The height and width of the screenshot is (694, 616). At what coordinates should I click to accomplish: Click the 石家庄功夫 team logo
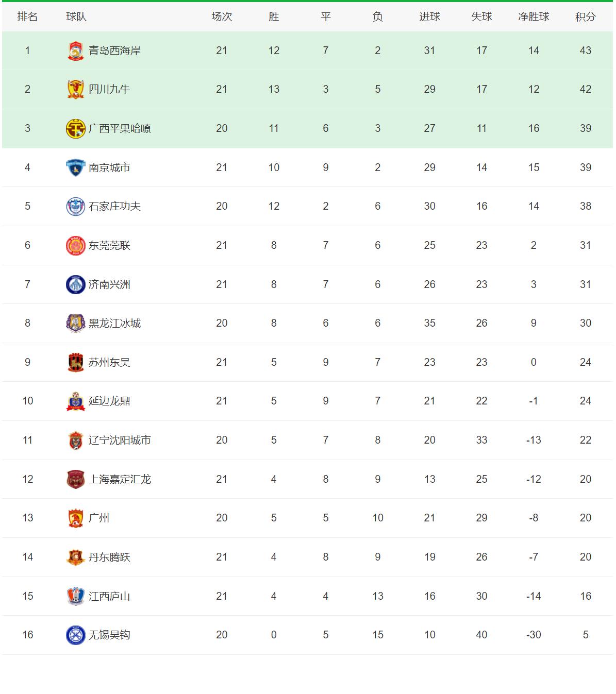76,206
